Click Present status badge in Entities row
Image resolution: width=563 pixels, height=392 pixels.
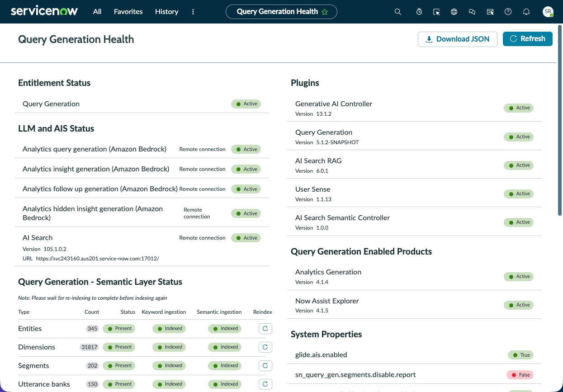[x=119, y=329]
